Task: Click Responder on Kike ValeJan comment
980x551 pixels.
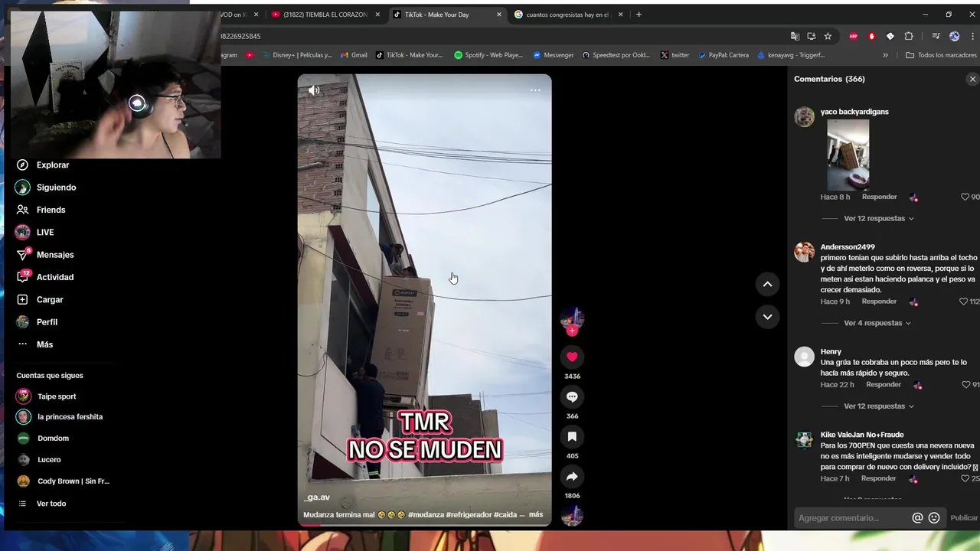Action: [x=878, y=478]
